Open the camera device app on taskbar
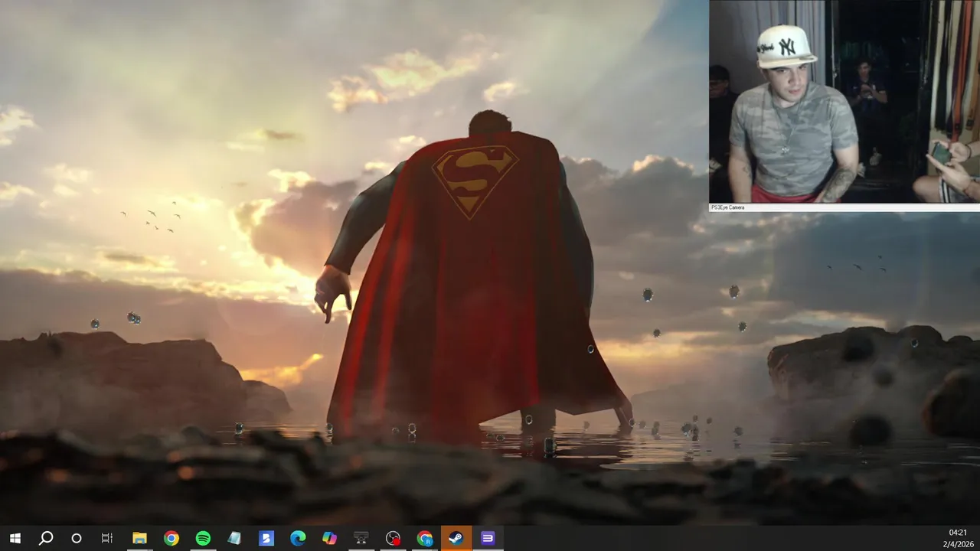This screenshot has height=551, width=980. (x=361, y=539)
